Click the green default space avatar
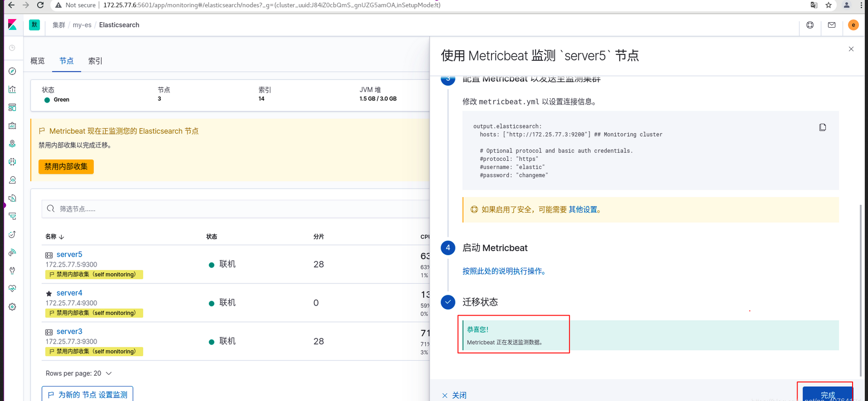 (x=35, y=25)
